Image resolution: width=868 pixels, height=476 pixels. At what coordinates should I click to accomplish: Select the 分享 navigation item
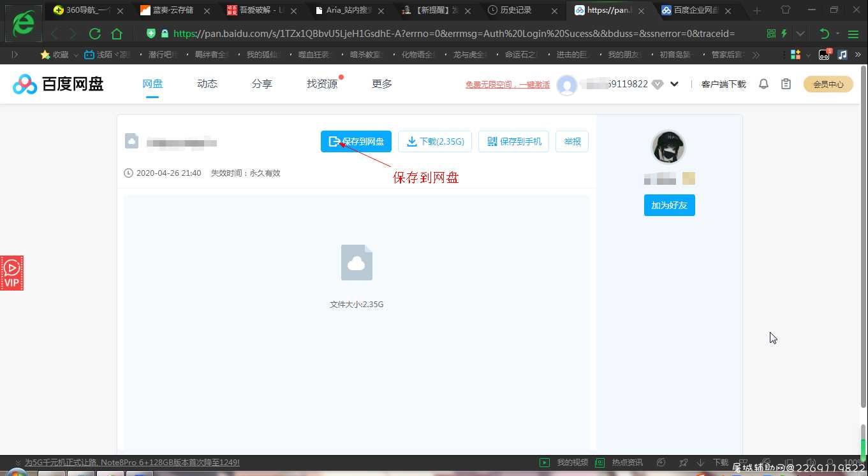(262, 84)
